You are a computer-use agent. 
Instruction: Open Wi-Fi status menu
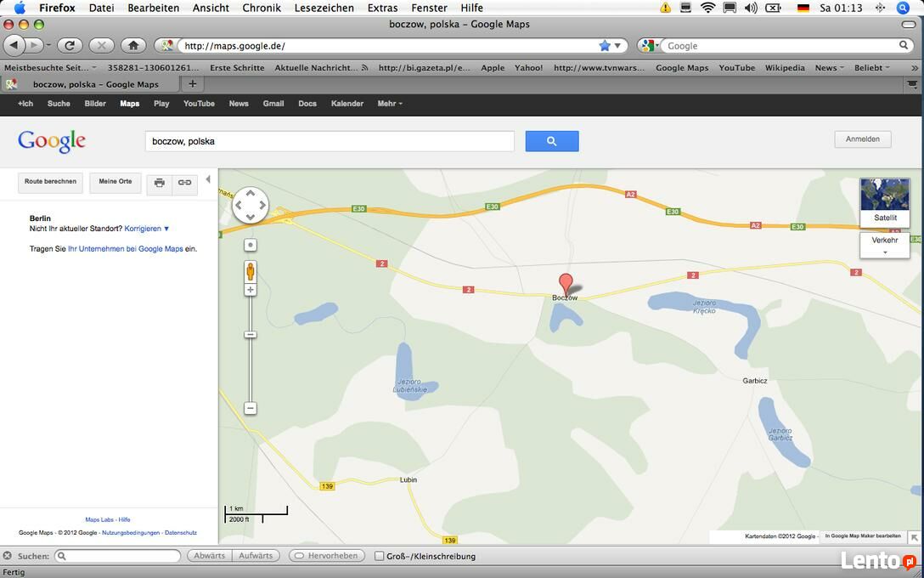(707, 8)
